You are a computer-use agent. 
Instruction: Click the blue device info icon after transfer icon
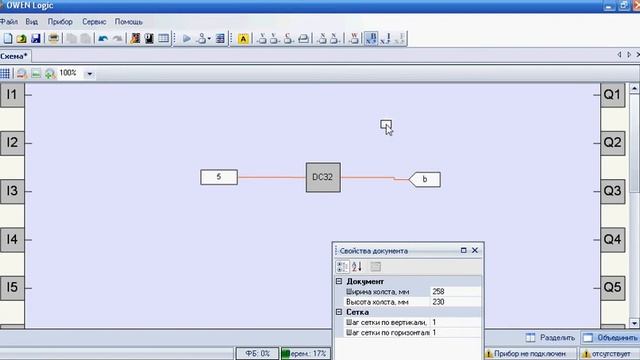click(220, 38)
